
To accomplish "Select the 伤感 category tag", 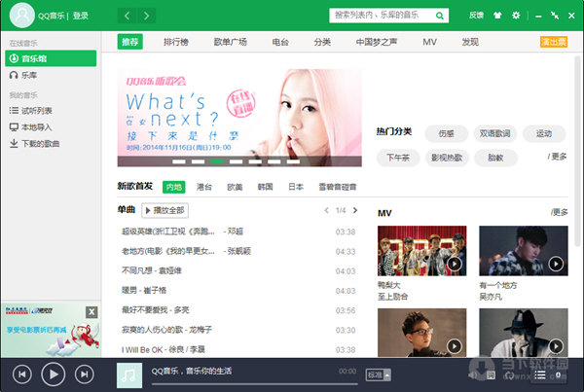I will click(x=446, y=133).
